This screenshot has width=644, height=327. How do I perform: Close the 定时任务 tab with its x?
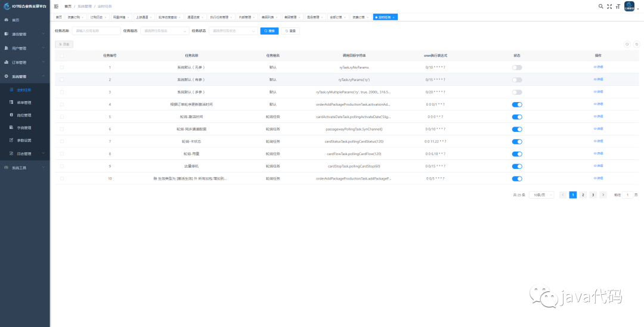(394, 17)
